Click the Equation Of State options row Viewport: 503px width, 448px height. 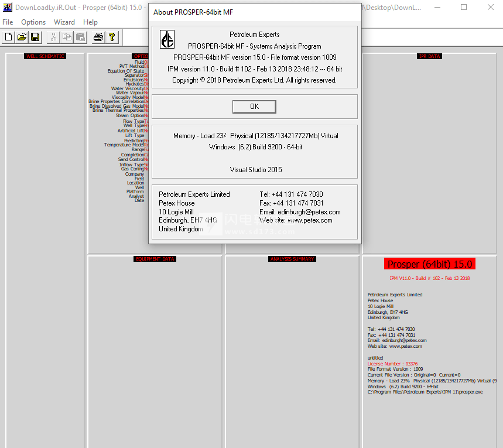tap(127, 71)
